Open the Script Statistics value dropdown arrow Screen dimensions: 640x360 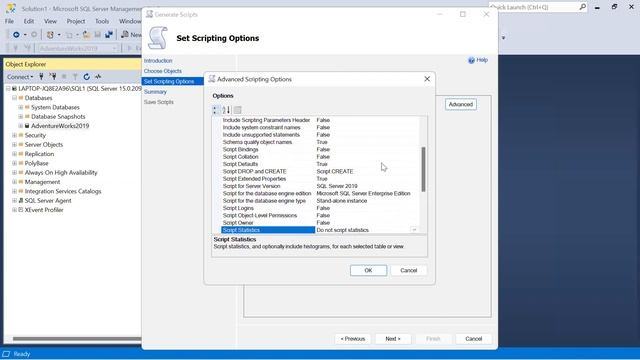414,230
